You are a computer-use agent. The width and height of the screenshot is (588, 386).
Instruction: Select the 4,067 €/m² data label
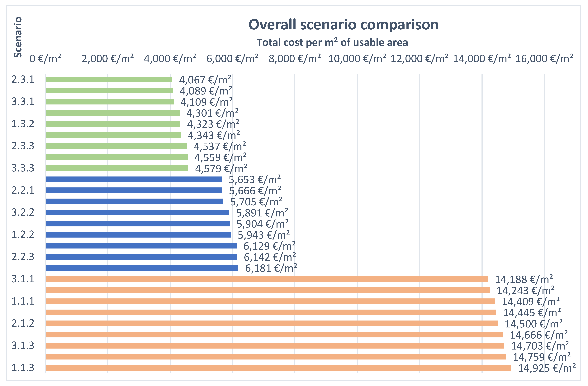205,80
